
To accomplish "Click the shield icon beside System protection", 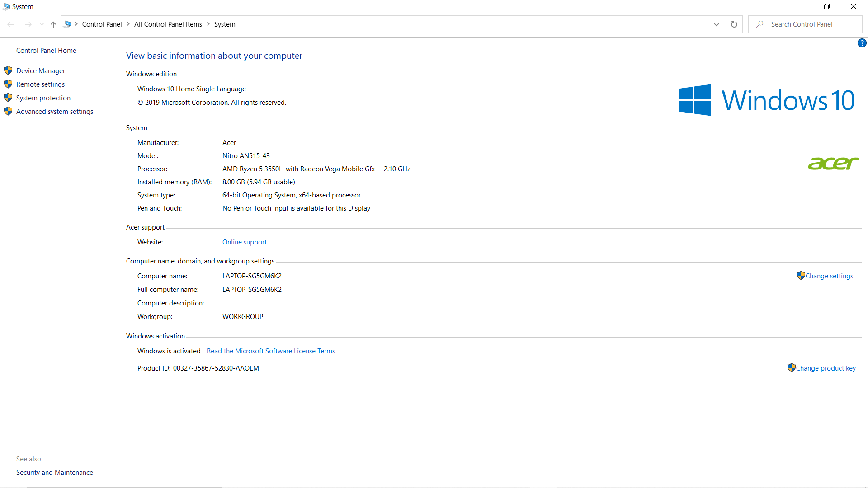I will coord(8,98).
